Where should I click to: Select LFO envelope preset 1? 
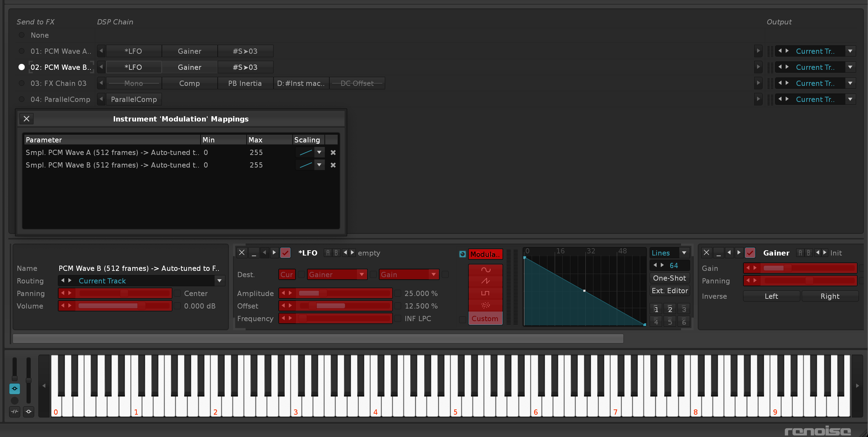(656, 309)
